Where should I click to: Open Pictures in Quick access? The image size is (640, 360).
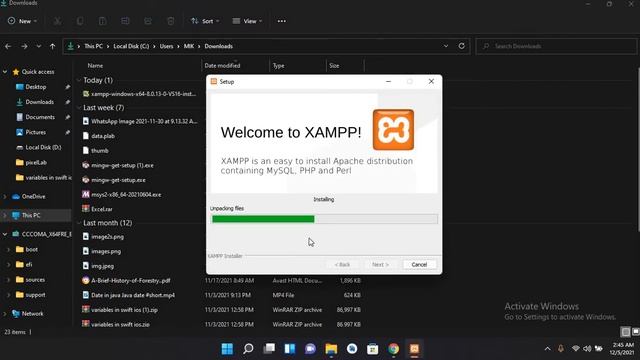tap(36, 132)
